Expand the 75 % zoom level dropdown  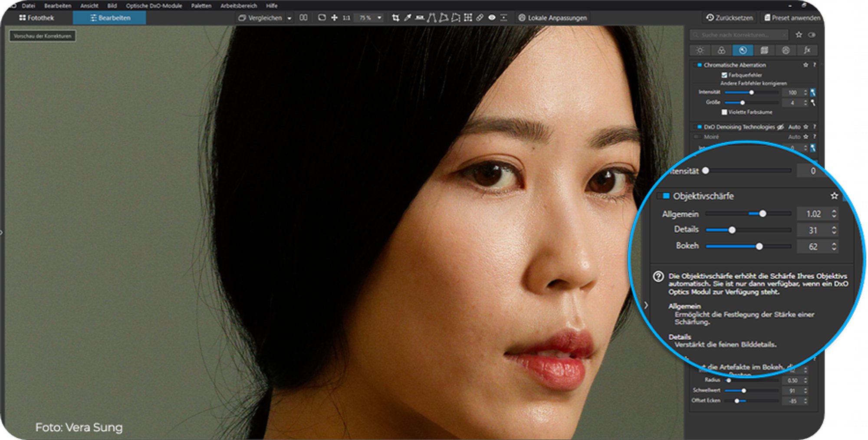pos(379,18)
